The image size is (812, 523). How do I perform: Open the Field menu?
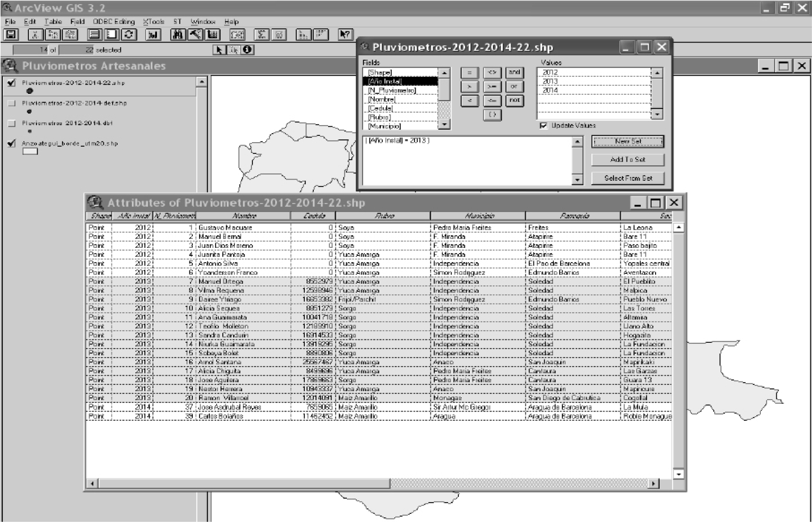tap(77, 22)
